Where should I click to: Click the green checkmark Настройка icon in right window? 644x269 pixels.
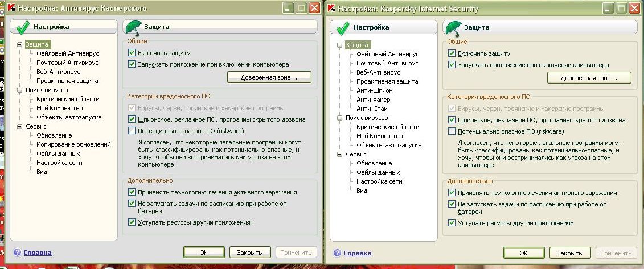click(342, 27)
